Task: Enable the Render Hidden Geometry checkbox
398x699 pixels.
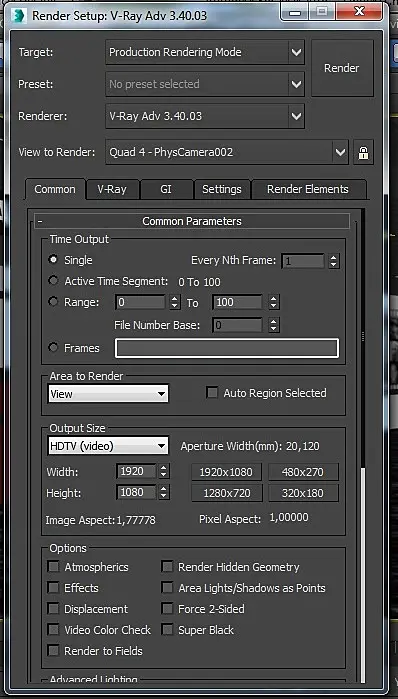Action: click(167, 567)
